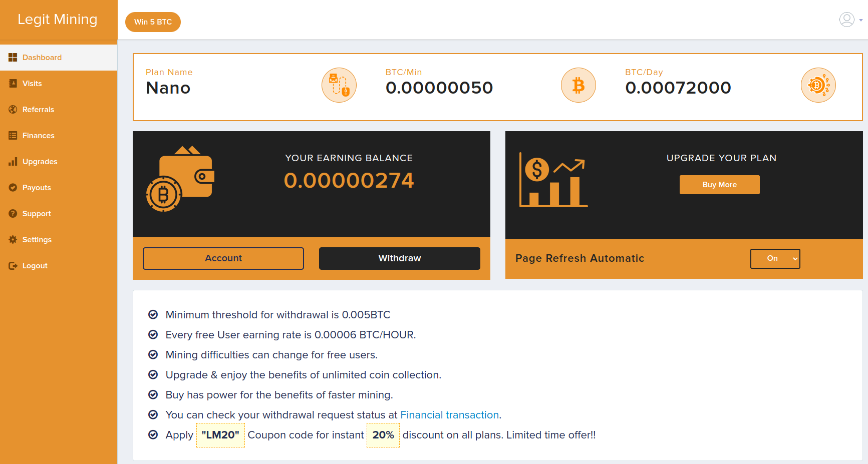Click the Buy More button
The height and width of the screenshot is (464, 868).
pos(720,185)
